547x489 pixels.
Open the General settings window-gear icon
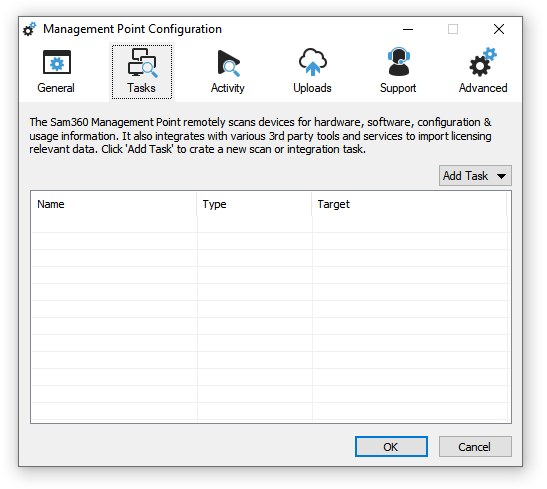pyautogui.click(x=57, y=62)
